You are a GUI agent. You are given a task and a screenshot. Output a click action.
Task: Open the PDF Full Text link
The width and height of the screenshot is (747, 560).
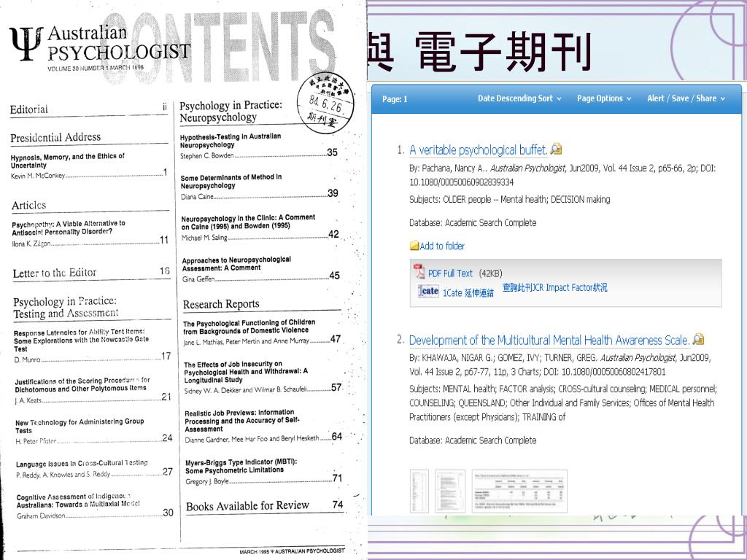[x=450, y=273]
